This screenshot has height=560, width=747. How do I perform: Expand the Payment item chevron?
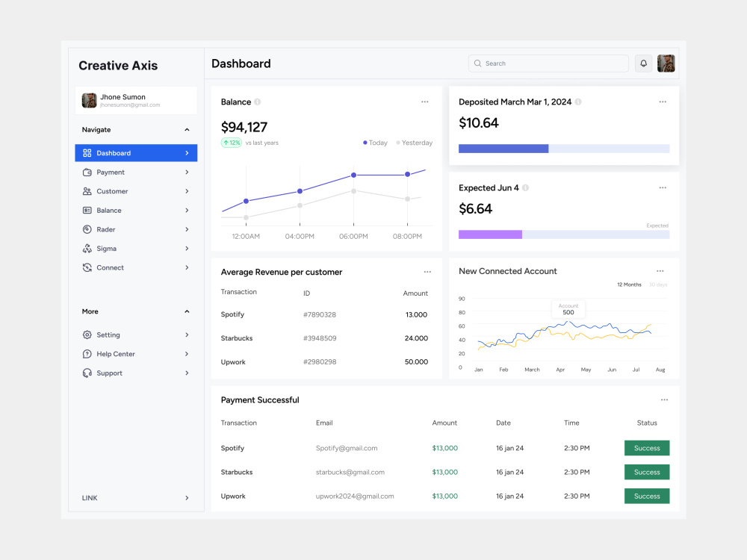(187, 172)
